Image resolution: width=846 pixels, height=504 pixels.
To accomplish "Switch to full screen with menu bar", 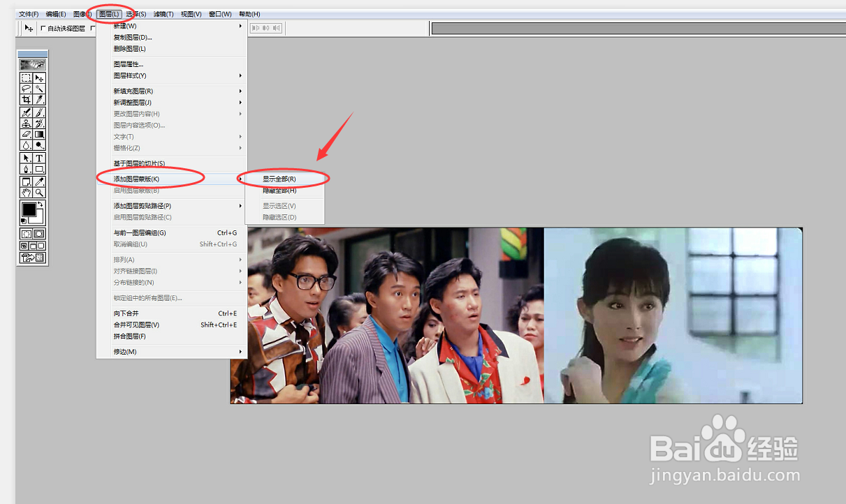I will 32,245.
